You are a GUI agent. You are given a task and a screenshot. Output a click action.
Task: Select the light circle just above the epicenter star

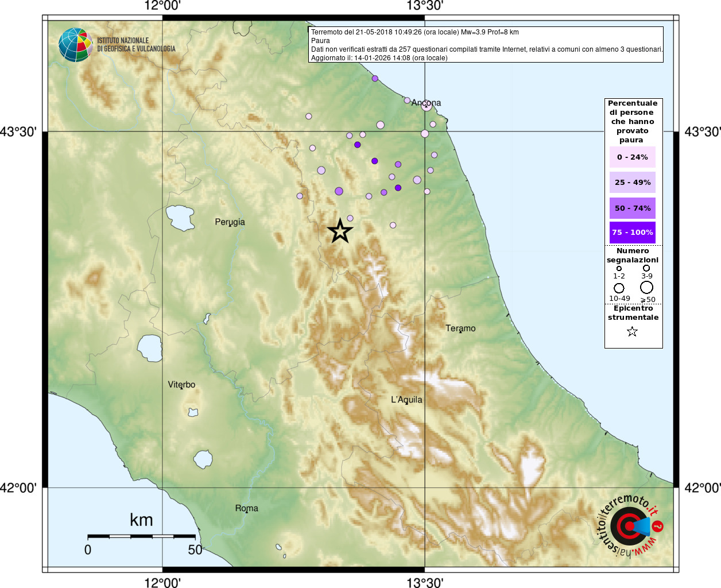(x=350, y=218)
